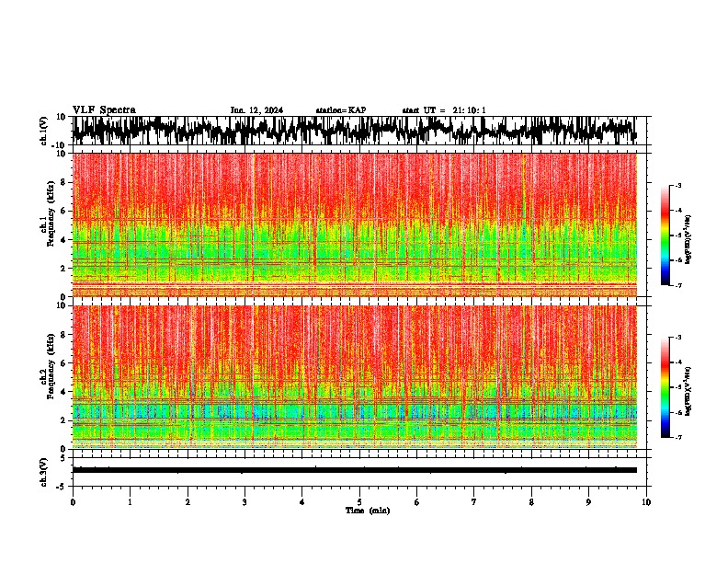Click the log(PSD) label beside ch.1 color bar
728x563 pixels.
(688, 240)
